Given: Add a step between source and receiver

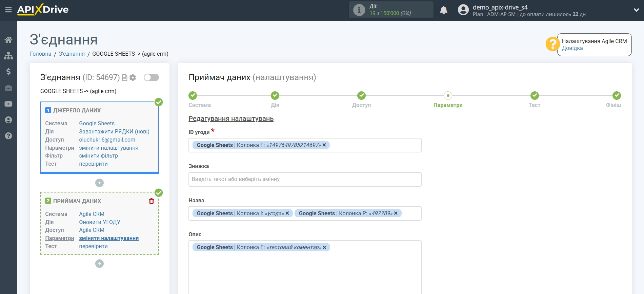Looking at the screenshot, I should tap(99, 183).
